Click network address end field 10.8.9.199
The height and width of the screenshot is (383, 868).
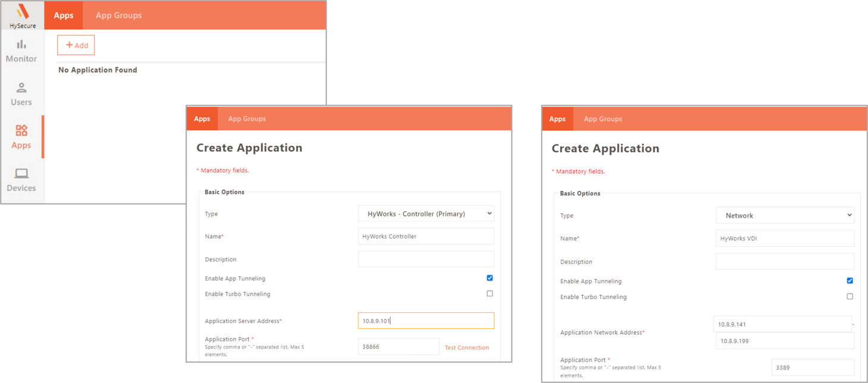click(785, 341)
